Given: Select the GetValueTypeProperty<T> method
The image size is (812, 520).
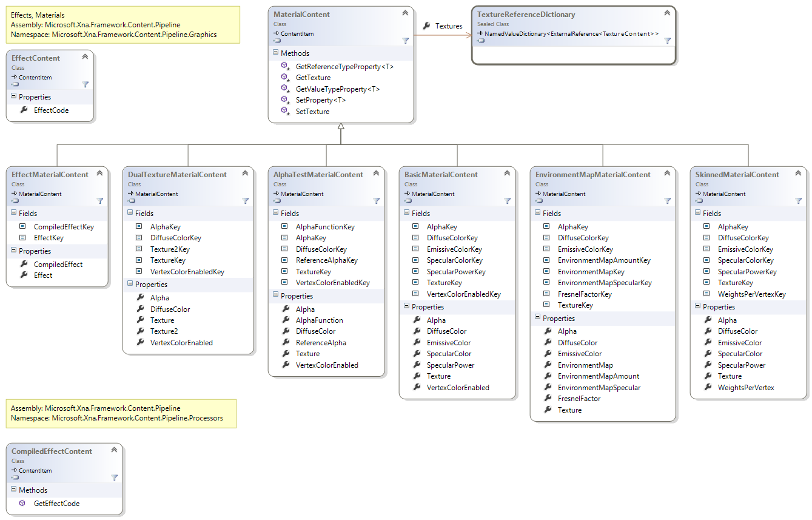Looking at the screenshot, I should pyautogui.click(x=337, y=89).
